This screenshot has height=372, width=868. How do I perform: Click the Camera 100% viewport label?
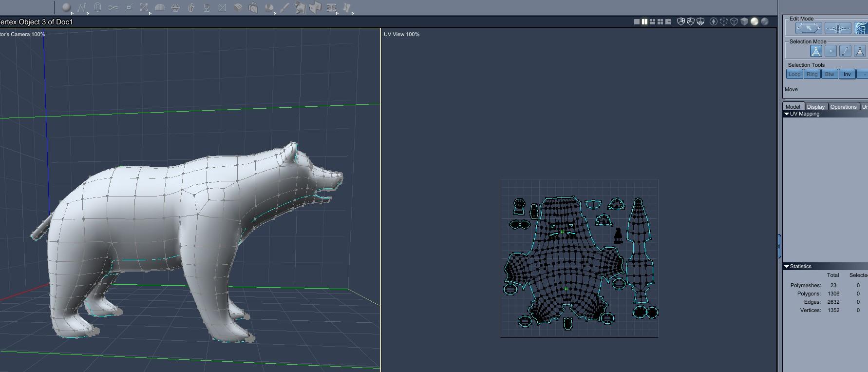tap(23, 34)
